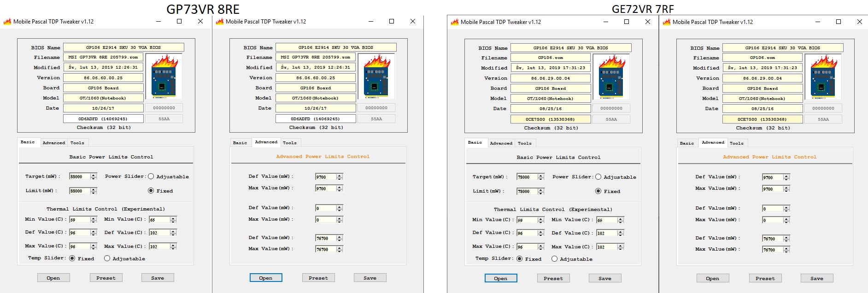This screenshot has height=293, width=868.
Task: Click the burning GPU card image in the GP73VR Advanced window
Action: click(x=376, y=77)
